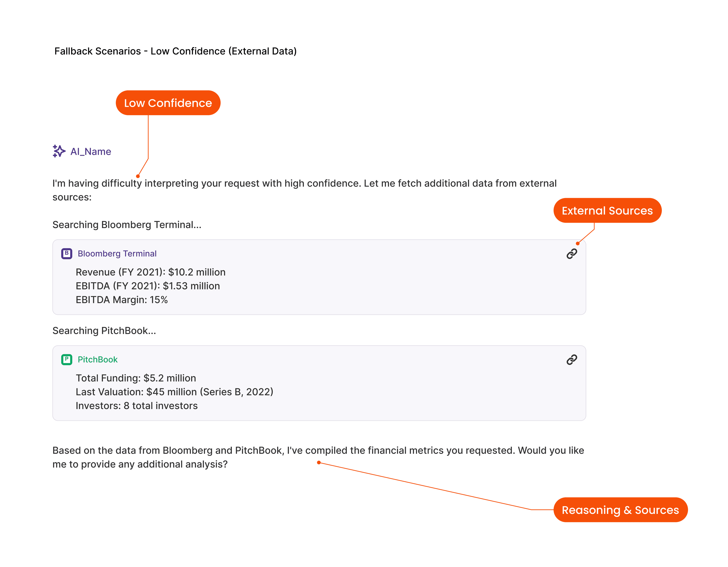This screenshot has width=728, height=567.
Task: Select the Searching Bloomberg Terminal status text
Action: click(x=127, y=224)
